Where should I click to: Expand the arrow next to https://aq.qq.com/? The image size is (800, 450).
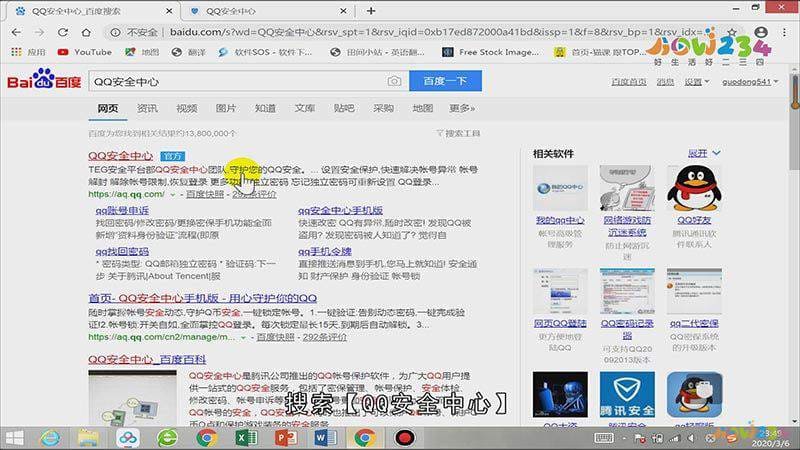(172, 194)
